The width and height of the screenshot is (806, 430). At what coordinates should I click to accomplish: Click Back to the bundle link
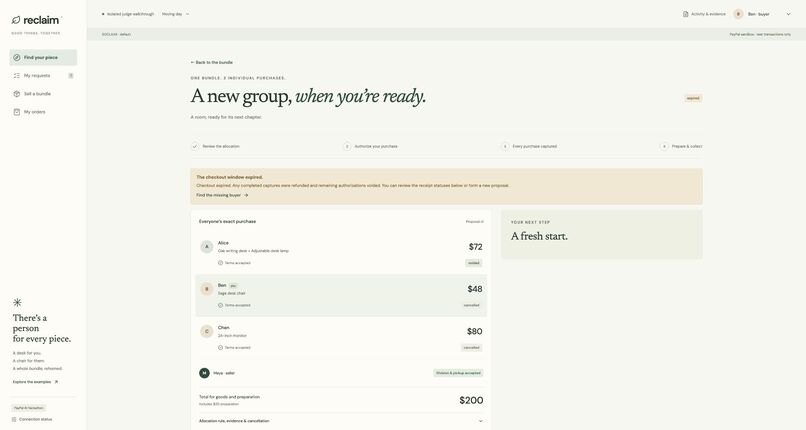click(211, 62)
